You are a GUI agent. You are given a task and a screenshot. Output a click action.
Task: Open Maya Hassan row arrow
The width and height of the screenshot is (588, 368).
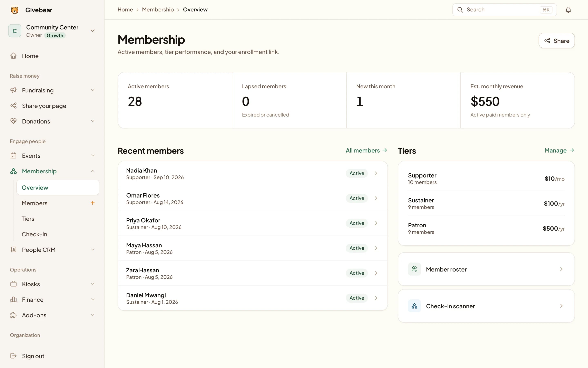click(376, 248)
